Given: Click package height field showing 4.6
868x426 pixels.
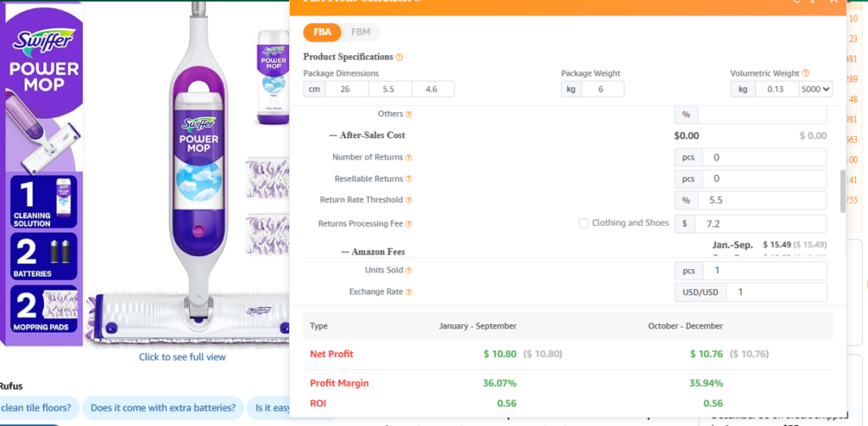Looking at the screenshot, I should [433, 88].
